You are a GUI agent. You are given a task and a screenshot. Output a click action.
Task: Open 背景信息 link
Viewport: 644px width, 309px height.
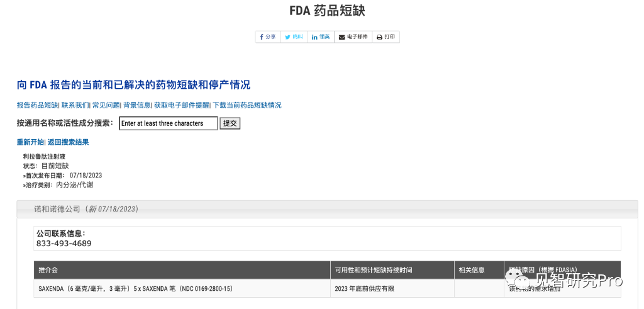click(x=136, y=105)
